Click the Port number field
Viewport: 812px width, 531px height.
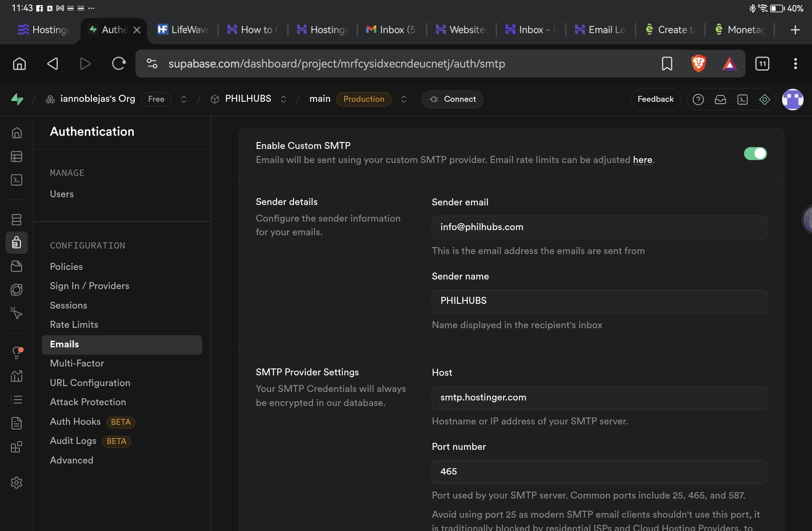point(599,472)
